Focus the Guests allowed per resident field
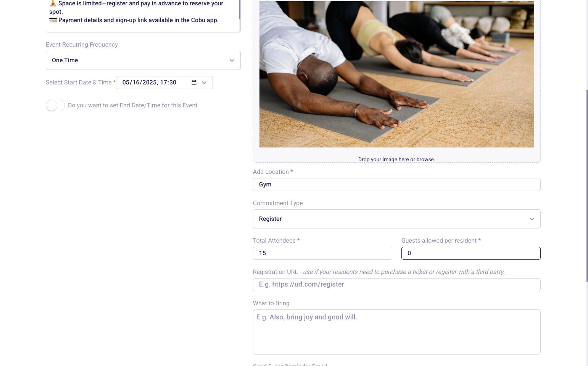The width and height of the screenshot is (588, 366). 471,253
